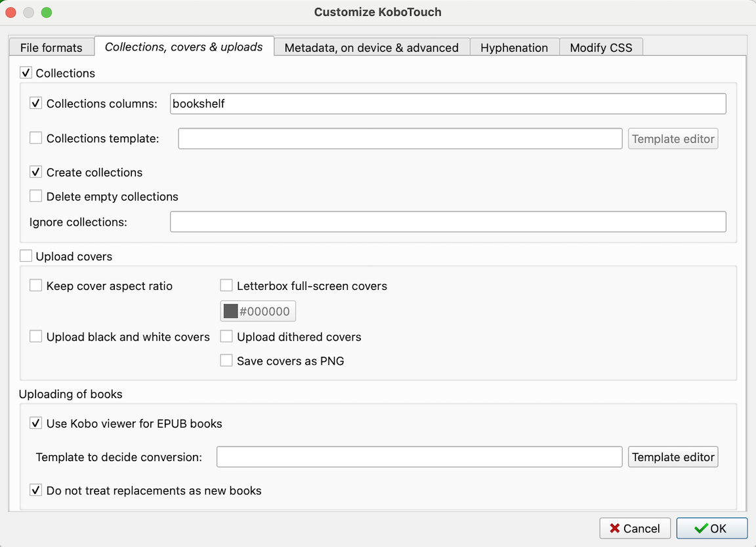Switch to the File formats tab
The height and width of the screenshot is (547, 756).
(51, 48)
